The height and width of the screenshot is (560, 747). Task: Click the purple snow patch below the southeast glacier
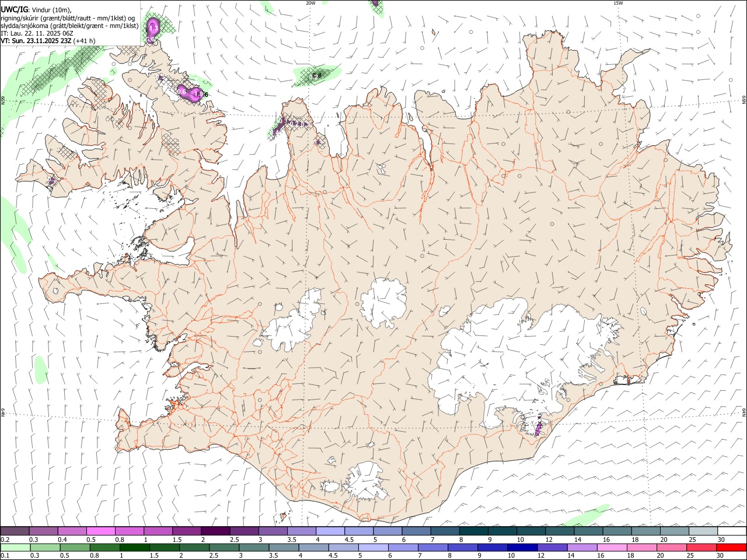(538, 428)
